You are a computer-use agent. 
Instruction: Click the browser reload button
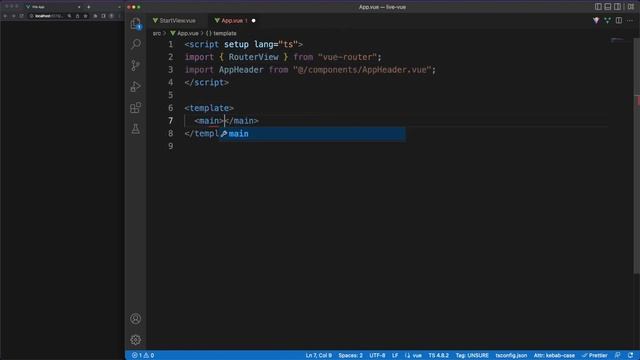22,16
